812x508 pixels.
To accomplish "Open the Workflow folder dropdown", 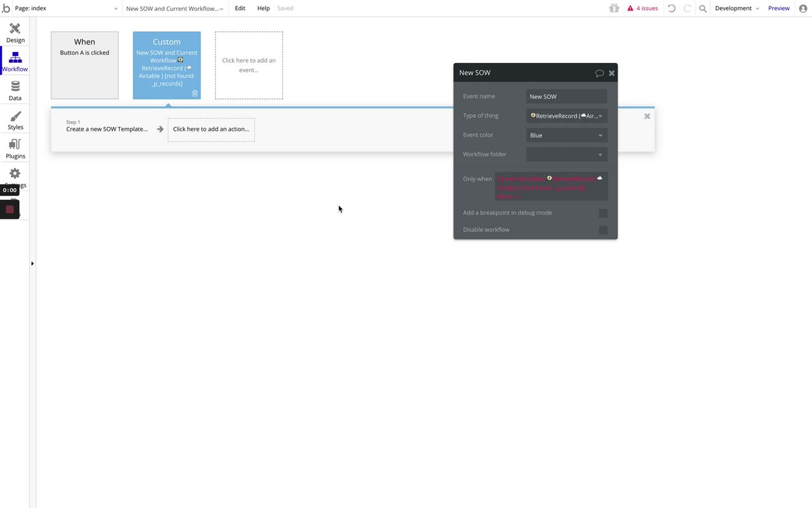I will (566, 154).
